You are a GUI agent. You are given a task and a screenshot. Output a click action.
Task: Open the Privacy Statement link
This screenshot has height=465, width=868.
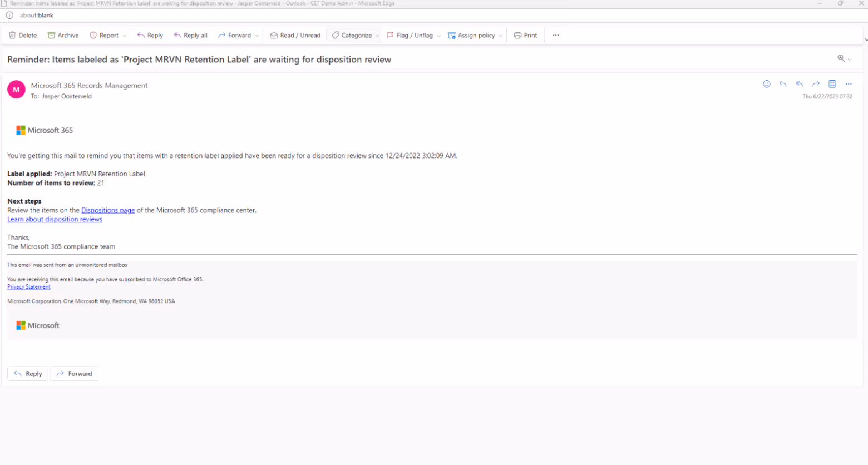[29, 287]
